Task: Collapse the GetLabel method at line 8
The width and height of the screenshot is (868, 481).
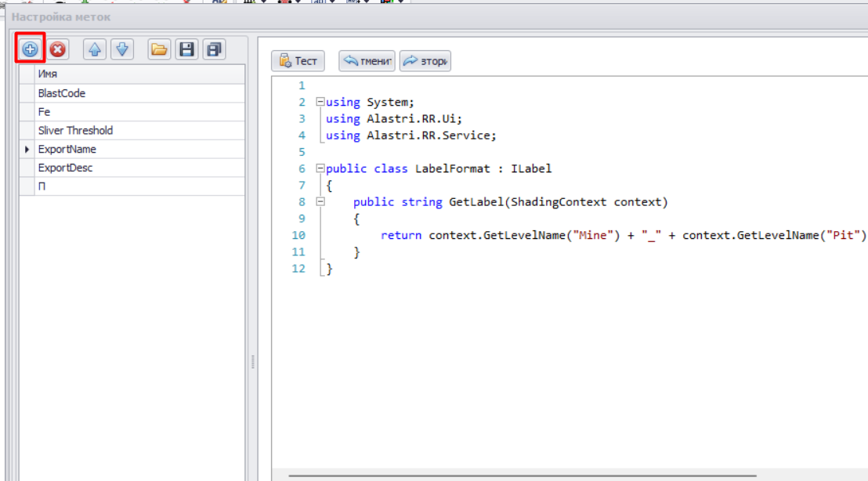Action: (x=320, y=202)
